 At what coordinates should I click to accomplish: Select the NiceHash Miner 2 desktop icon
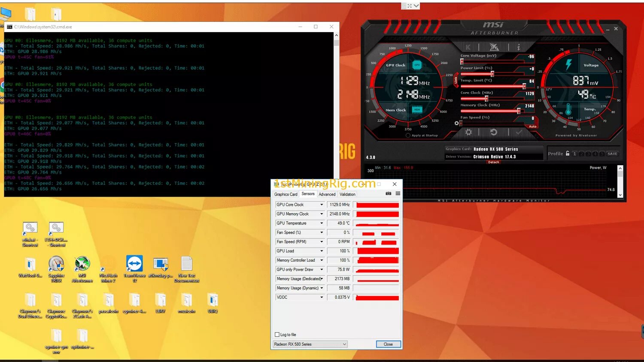pos(108,269)
